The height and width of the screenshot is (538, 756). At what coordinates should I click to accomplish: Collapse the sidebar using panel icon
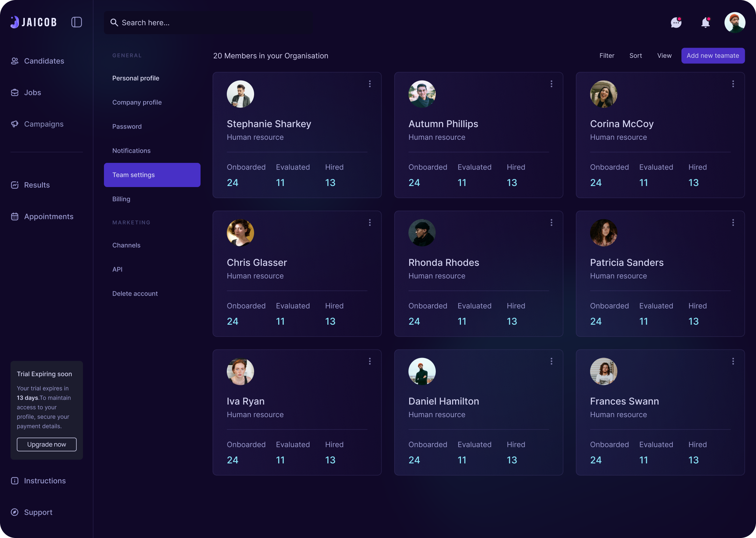[x=77, y=22]
